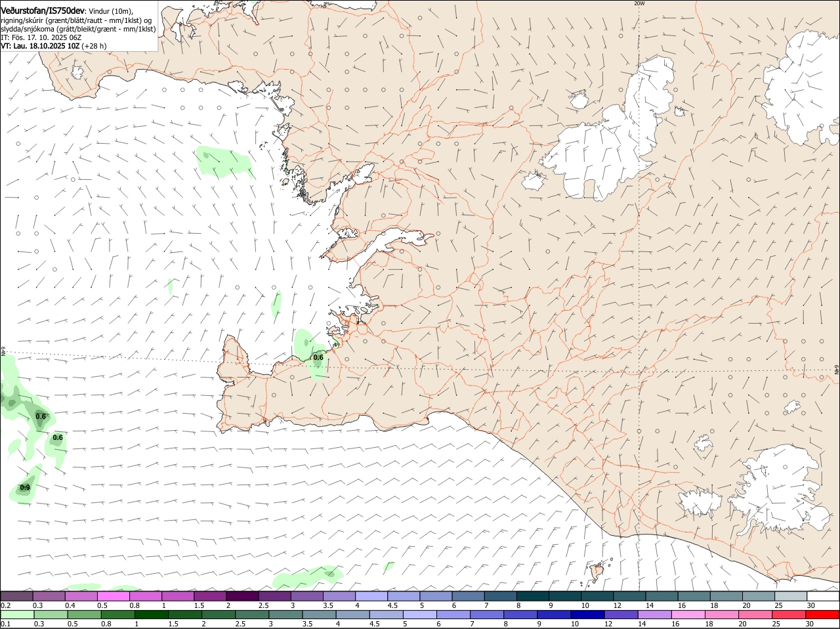
Task: Click the purple 12 swatch in lower legend
Action: click(621, 615)
